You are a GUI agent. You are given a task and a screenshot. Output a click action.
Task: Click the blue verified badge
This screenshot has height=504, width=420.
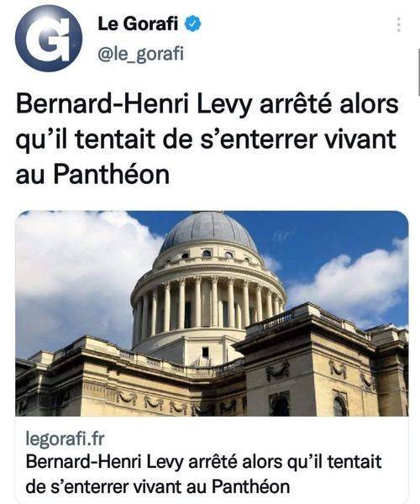[x=193, y=24]
